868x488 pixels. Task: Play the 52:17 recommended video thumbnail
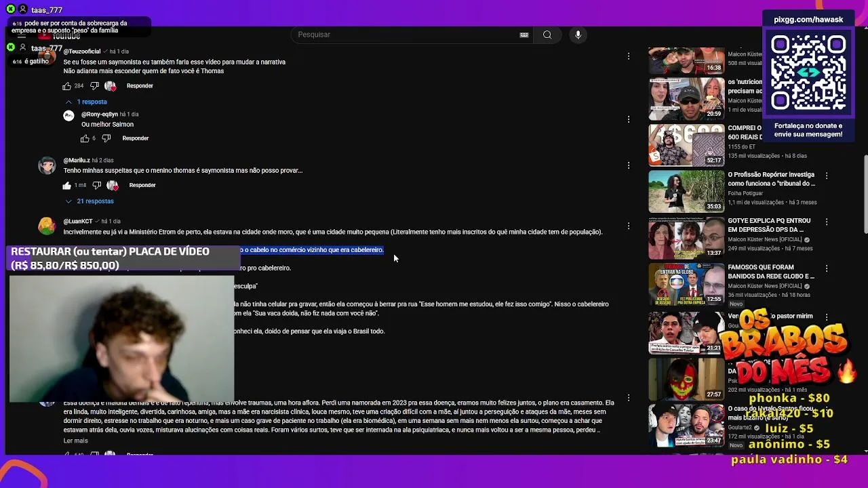(x=686, y=145)
